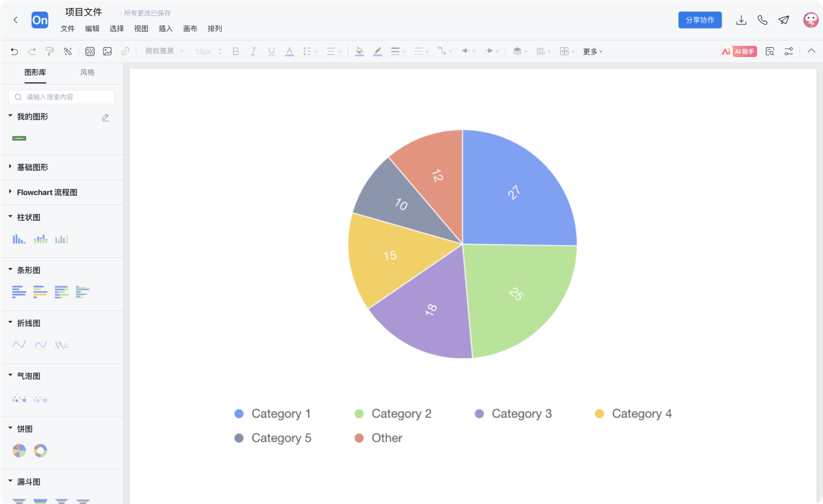823x504 pixels.
Task: Click the 分享协作 button
Action: coord(700,20)
